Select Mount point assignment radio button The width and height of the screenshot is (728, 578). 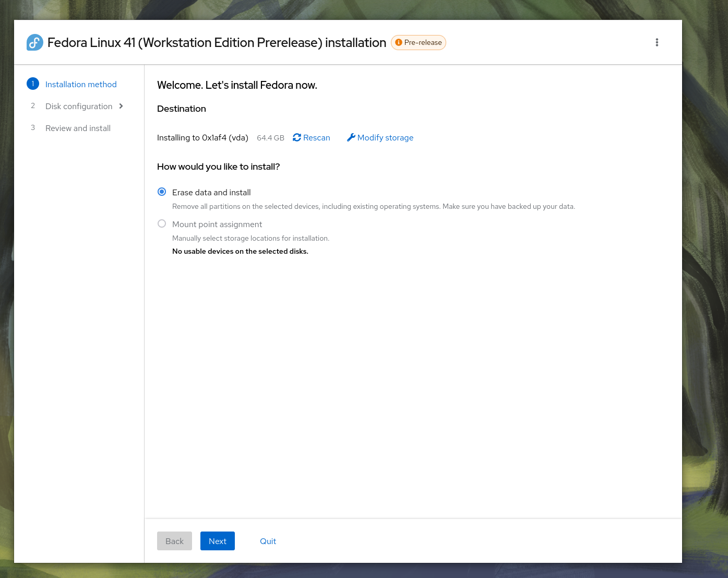click(162, 224)
